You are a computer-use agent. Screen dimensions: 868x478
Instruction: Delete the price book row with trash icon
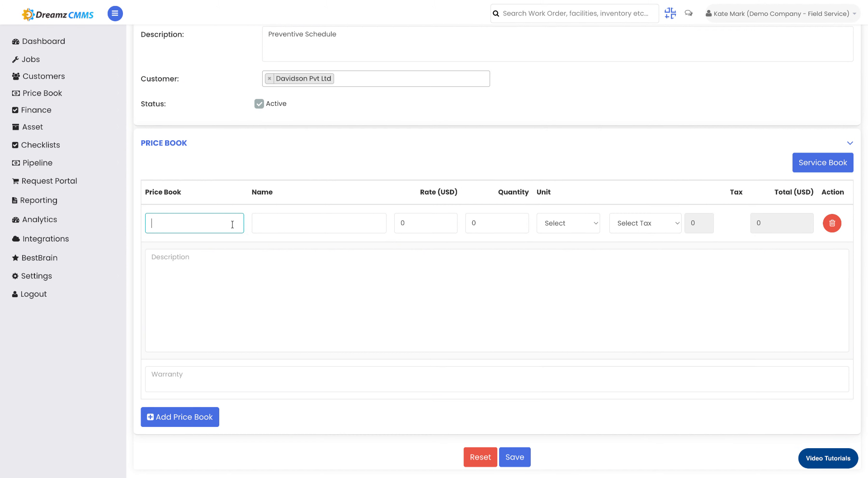click(832, 223)
